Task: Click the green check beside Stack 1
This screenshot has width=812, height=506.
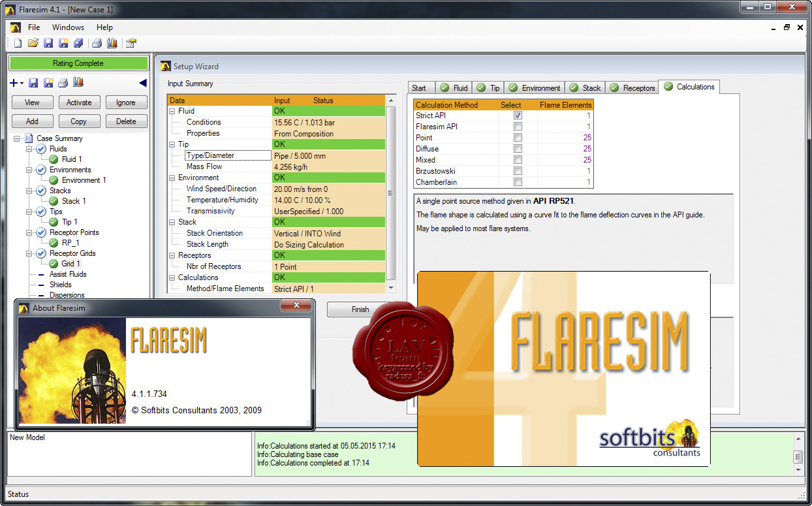Action: pos(54,201)
